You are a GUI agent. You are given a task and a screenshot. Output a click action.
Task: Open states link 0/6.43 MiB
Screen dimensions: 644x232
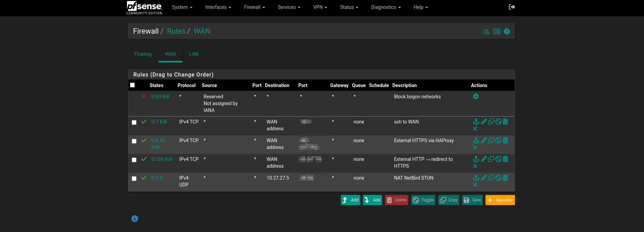(158, 144)
